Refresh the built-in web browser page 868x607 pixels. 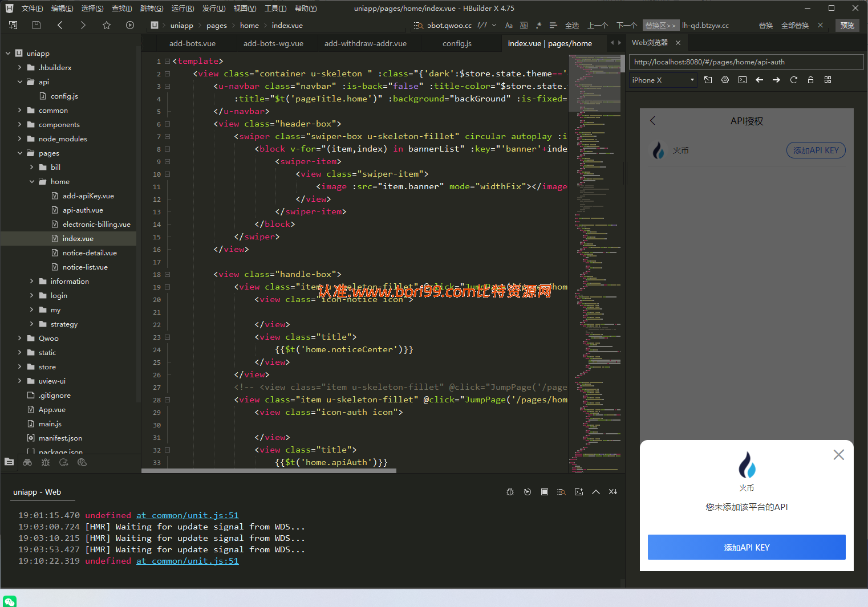(x=793, y=80)
